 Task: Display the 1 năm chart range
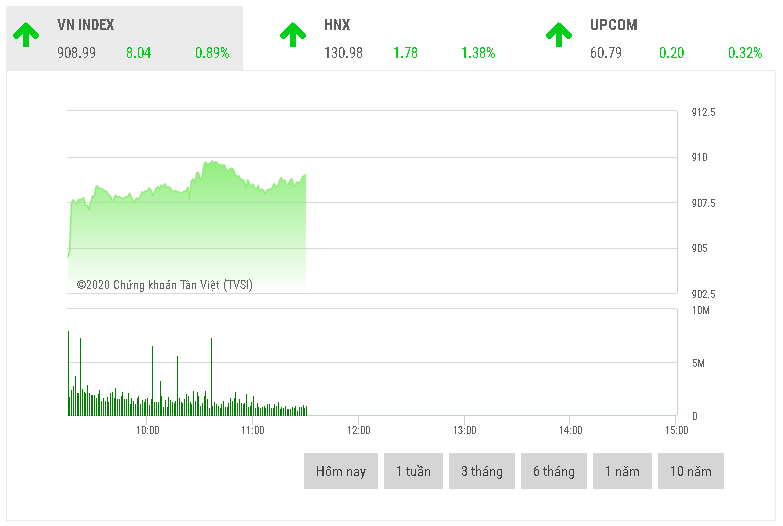(622, 471)
